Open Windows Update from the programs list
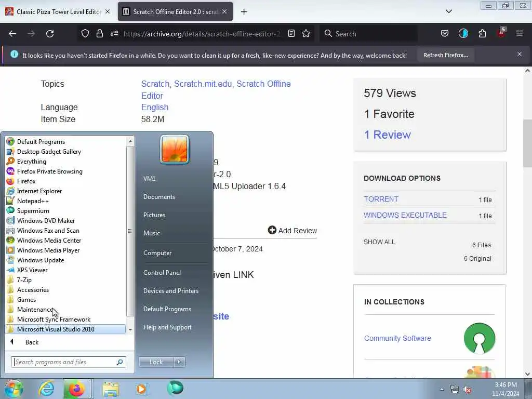This screenshot has width=532, height=399. [66, 260]
